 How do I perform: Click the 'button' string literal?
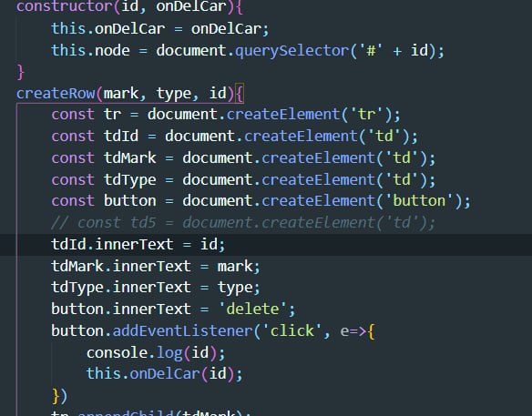pyautogui.click(x=423, y=201)
